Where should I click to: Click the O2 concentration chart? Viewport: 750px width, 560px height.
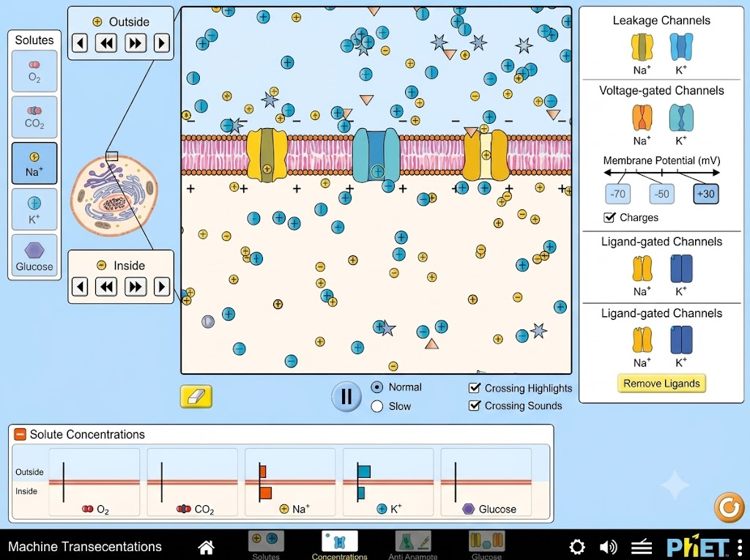(x=94, y=482)
